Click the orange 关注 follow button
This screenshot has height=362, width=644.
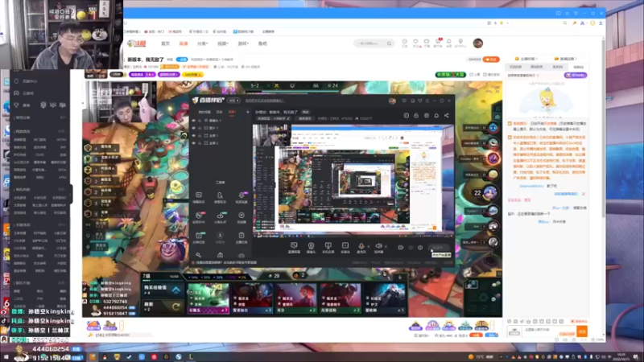(x=491, y=60)
